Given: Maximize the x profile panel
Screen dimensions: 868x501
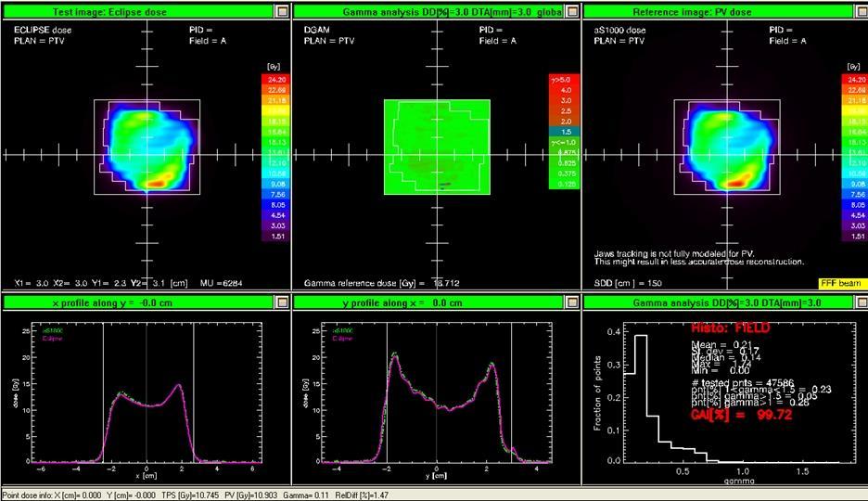Looking at the screenshot, I should 282,302.
